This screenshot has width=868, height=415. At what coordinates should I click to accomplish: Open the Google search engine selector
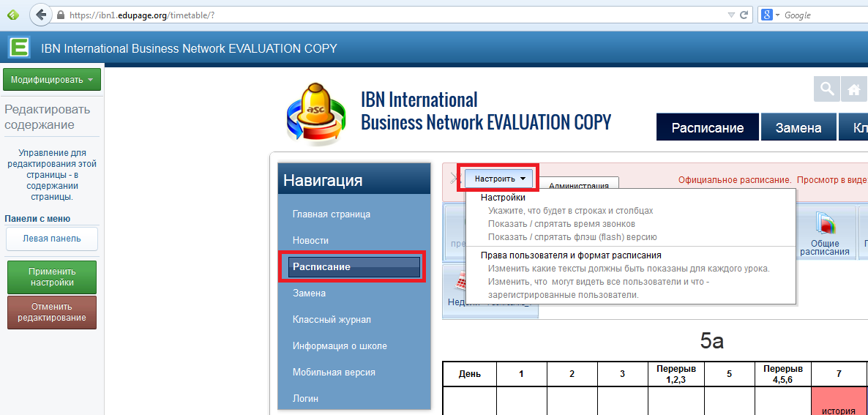click(770, 15)
